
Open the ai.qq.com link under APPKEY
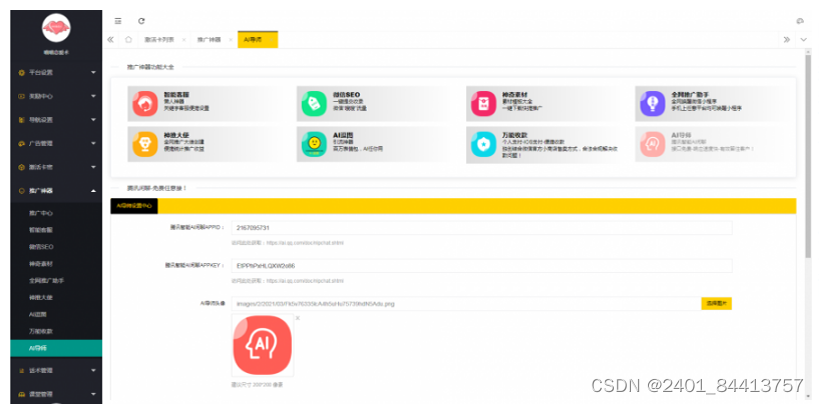(305, 281)
